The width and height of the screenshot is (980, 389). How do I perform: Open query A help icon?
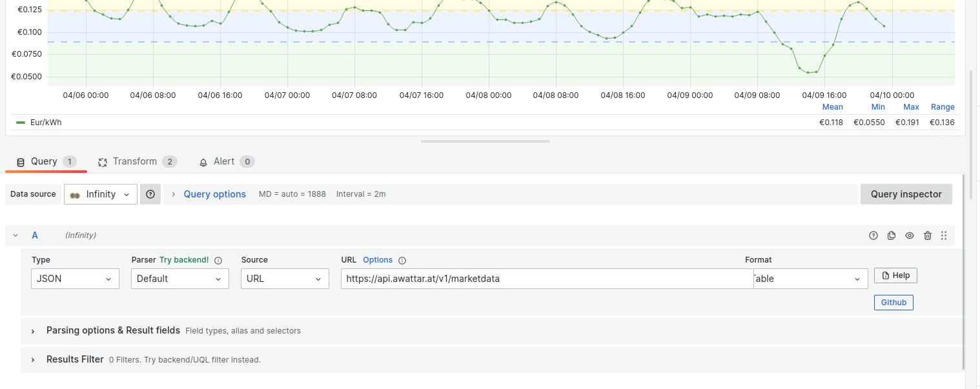click(x=873, y=235)
